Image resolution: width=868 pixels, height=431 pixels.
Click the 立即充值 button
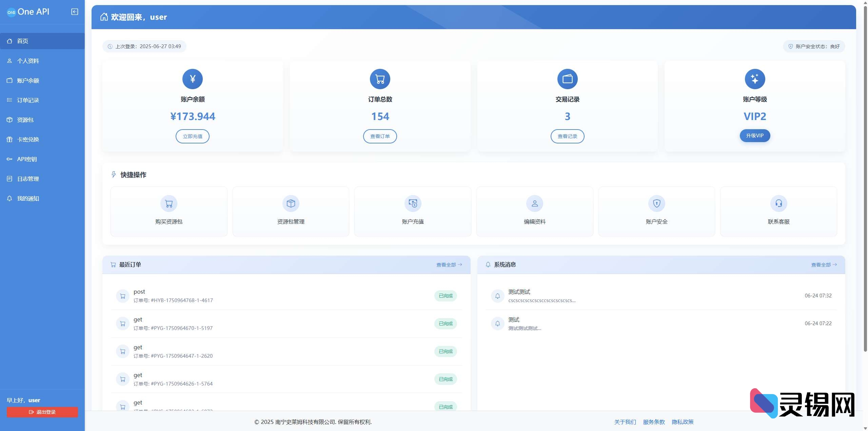[193, 136]
